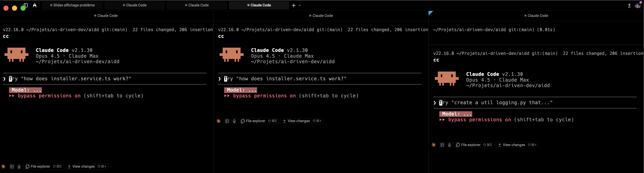Image resolution: width=644 pixels, height=173 pixels.
Task: Click the 'cc' command in the middle pane
Action: point(221,37)
